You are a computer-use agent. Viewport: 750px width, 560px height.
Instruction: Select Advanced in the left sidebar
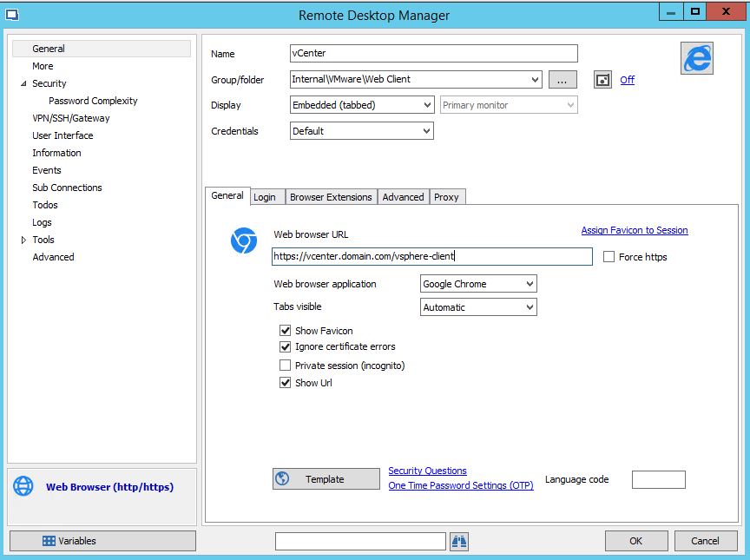click(x=54, y=257)
